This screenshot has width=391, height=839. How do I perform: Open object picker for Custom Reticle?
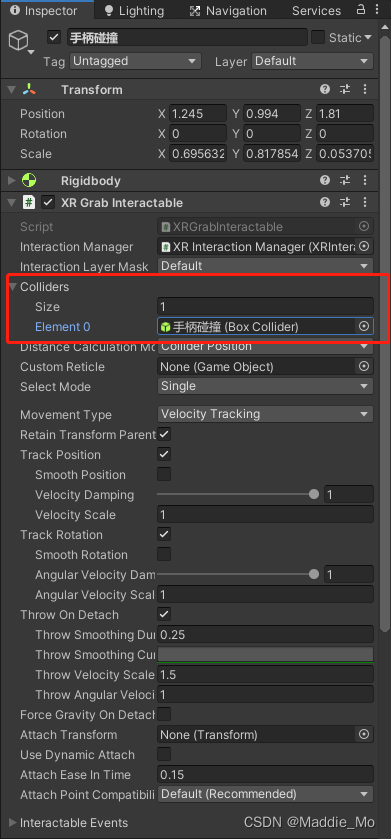[364, 367]
